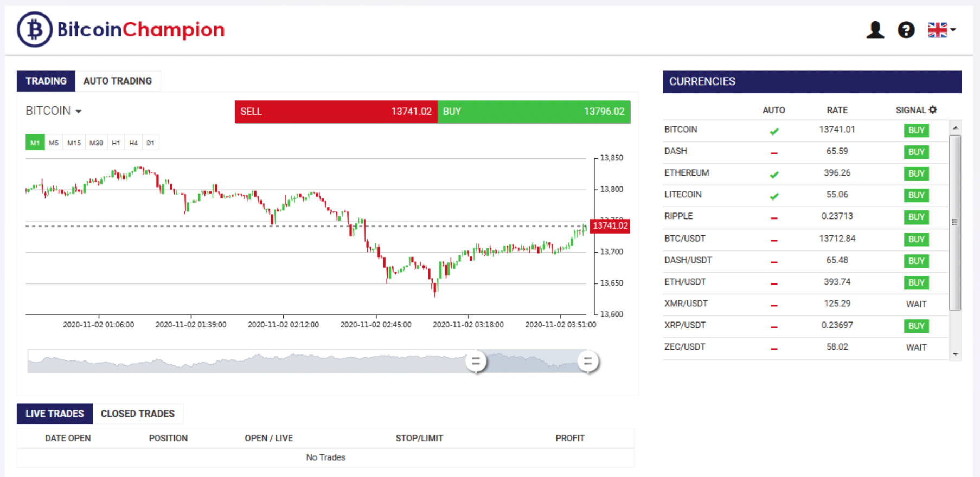Click the RATE column header

pos(837,110)
